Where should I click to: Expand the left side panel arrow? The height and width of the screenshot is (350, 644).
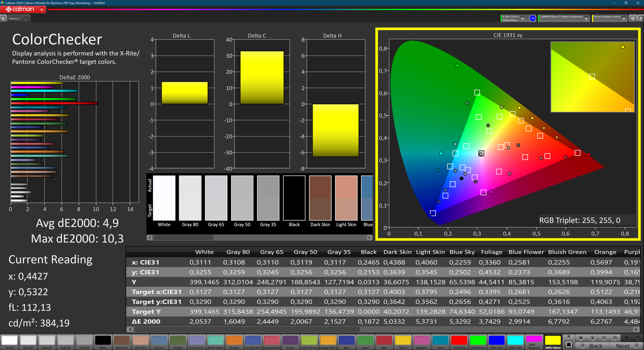point(3,18)
